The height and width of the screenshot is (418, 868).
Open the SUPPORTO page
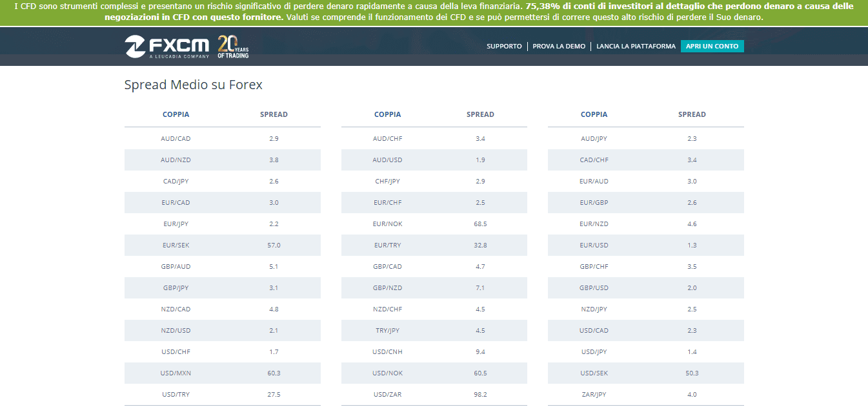click(x=504, y=46)
